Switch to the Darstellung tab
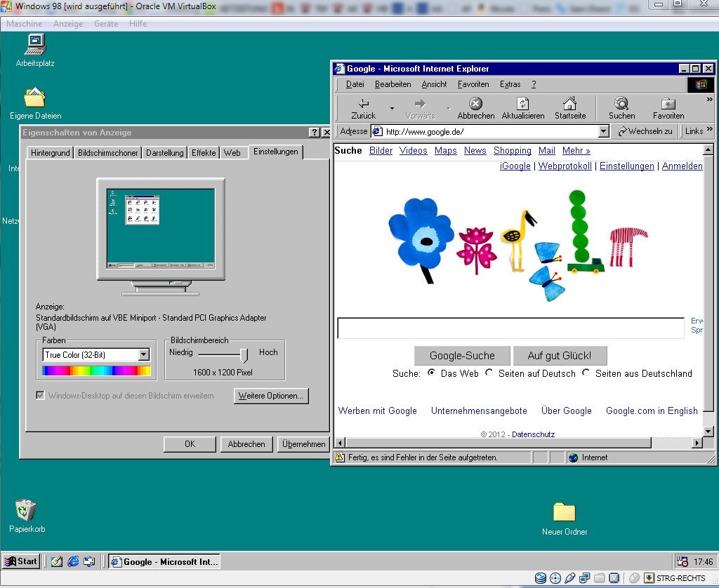The height and width of the screenshot is (588, 719). (164, 153)
